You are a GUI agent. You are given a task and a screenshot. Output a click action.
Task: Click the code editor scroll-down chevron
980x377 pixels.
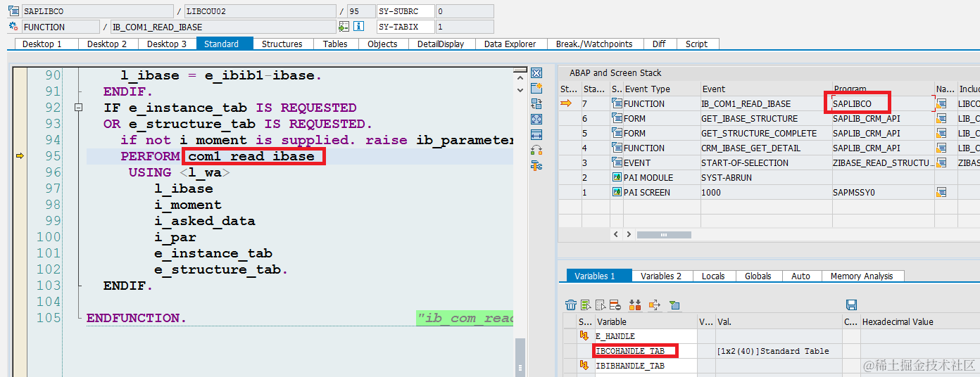point(520,89)
